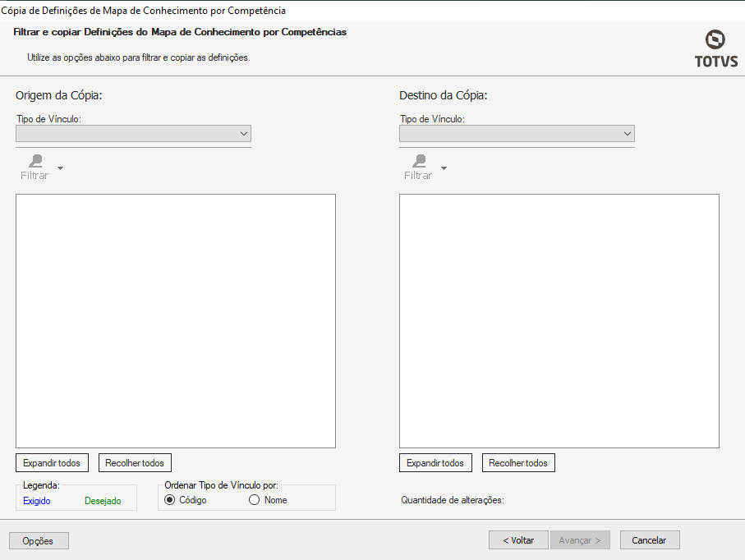Click Expandir todos under the destination list

coord(435,463)
